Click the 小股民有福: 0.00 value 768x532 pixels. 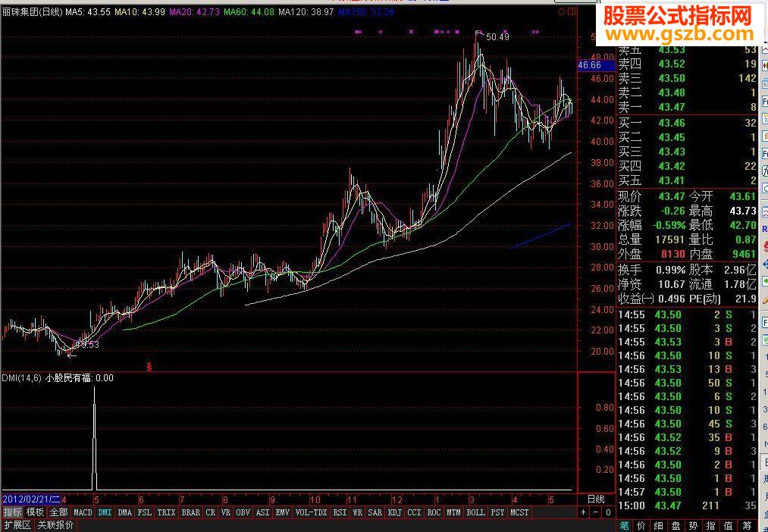pyautogui.click(x=80, y=378)
